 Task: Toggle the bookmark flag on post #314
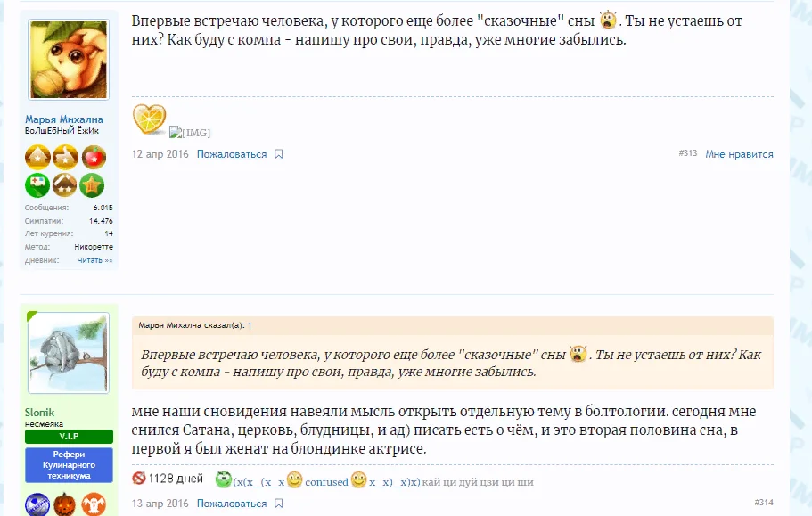277,503
